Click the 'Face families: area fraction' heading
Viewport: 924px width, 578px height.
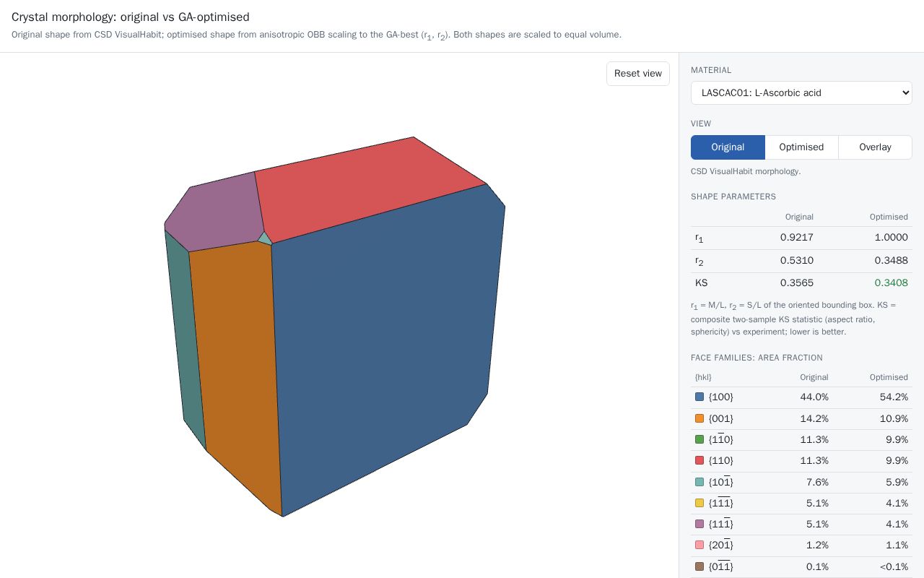point(757,358)
